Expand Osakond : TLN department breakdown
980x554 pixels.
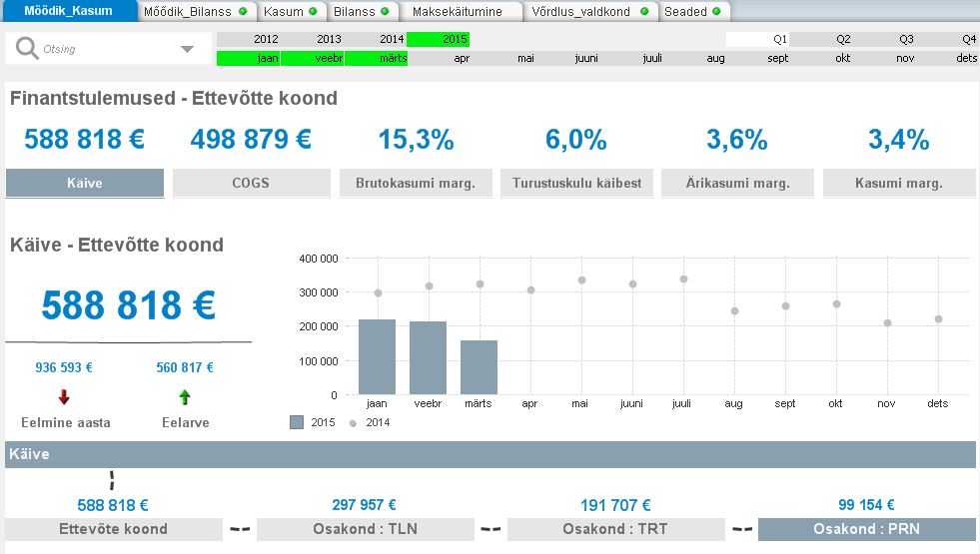pyautogui.click(x=364, y=529)
